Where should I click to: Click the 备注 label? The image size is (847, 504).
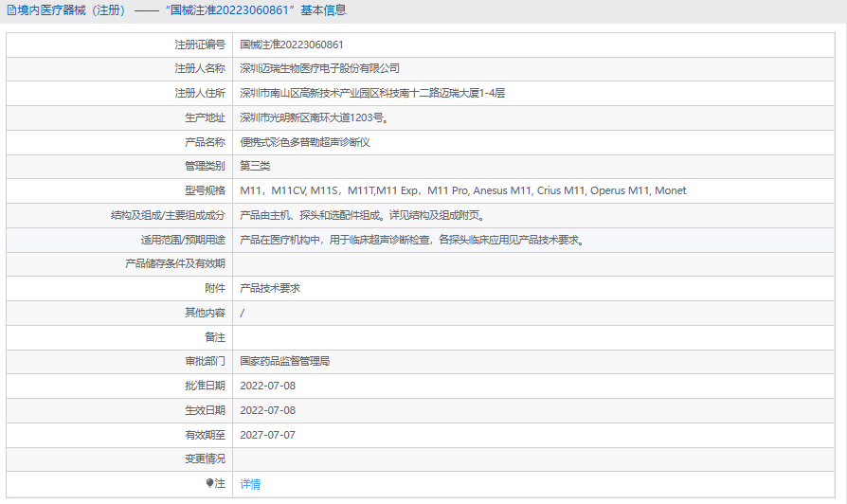215,337
